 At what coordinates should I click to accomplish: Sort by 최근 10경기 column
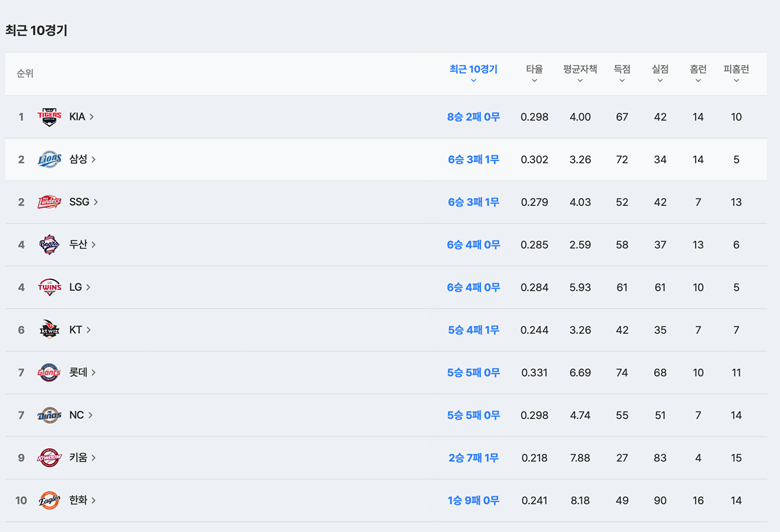pos(473,73)
